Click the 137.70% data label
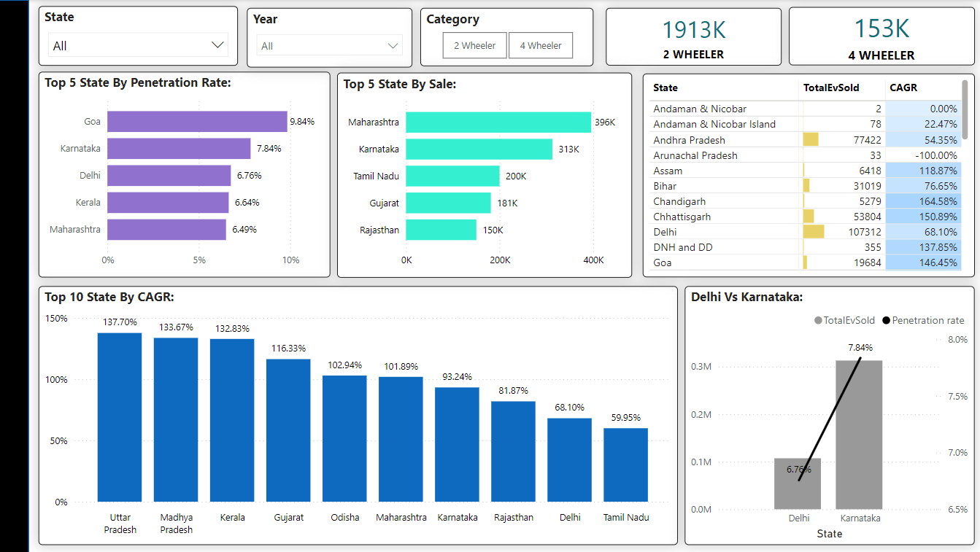980x552 pixels. [x=120, y=322]
